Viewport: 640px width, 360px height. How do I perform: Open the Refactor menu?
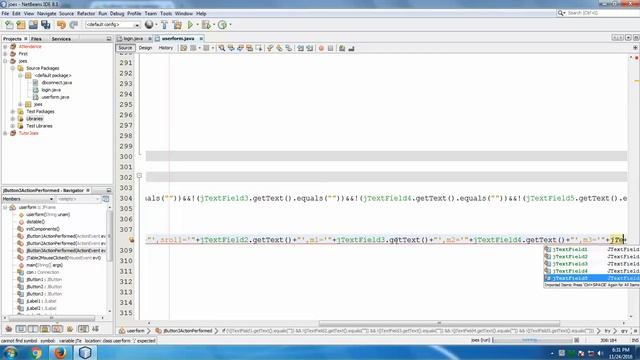point(86,13)
